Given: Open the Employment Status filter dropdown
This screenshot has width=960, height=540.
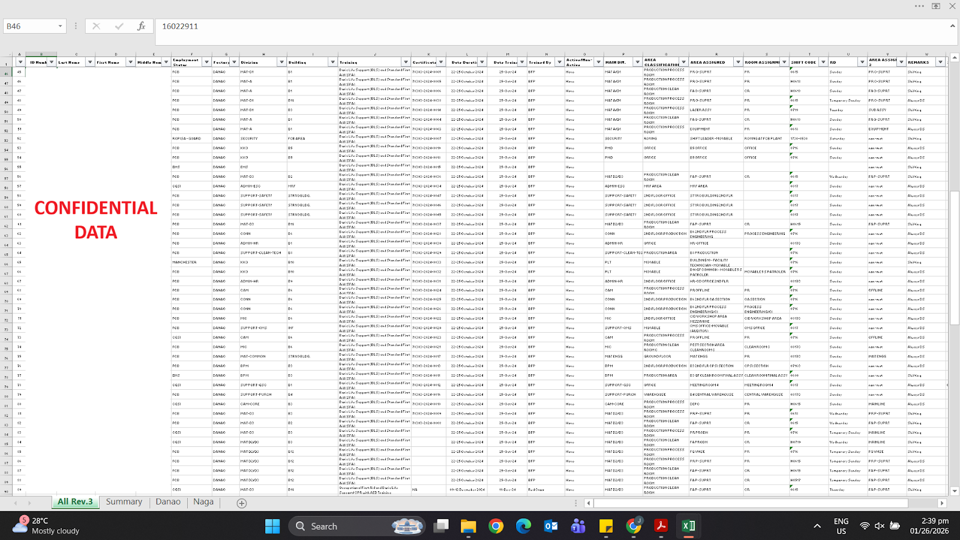Looking at the screenshot, I should [206, 62].
